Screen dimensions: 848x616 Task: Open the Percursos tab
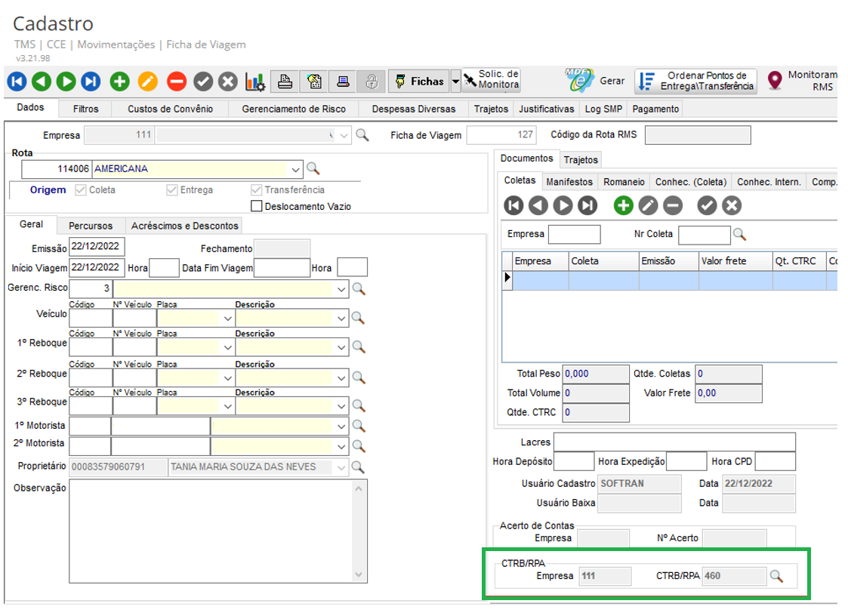(91, 225)
